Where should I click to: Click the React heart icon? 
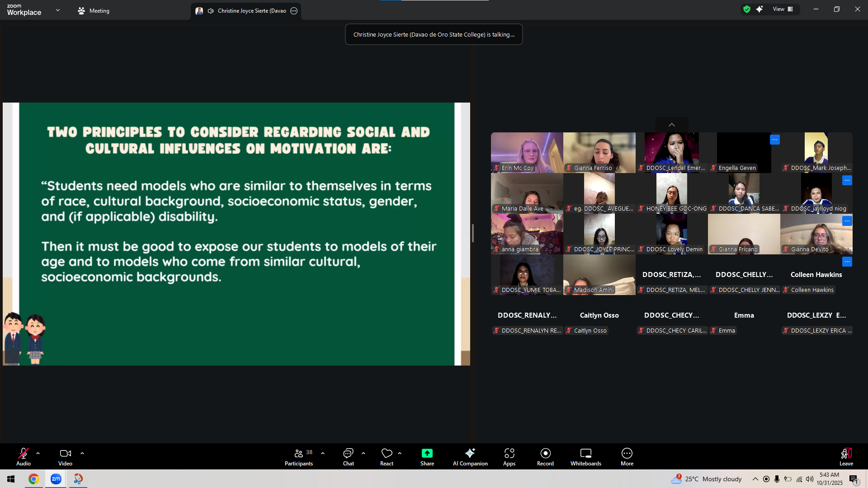(x=387, y=456)
